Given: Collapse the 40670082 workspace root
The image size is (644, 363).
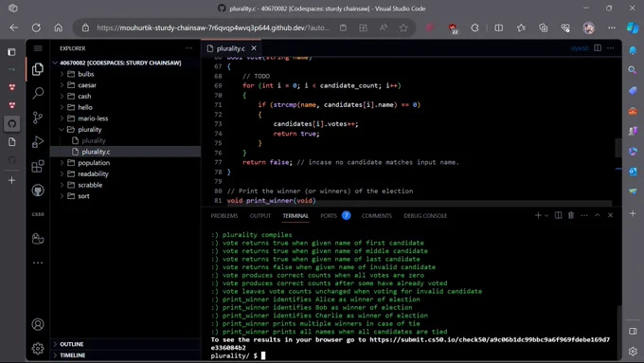Looking at the screenshot, I should coord(125,63).
